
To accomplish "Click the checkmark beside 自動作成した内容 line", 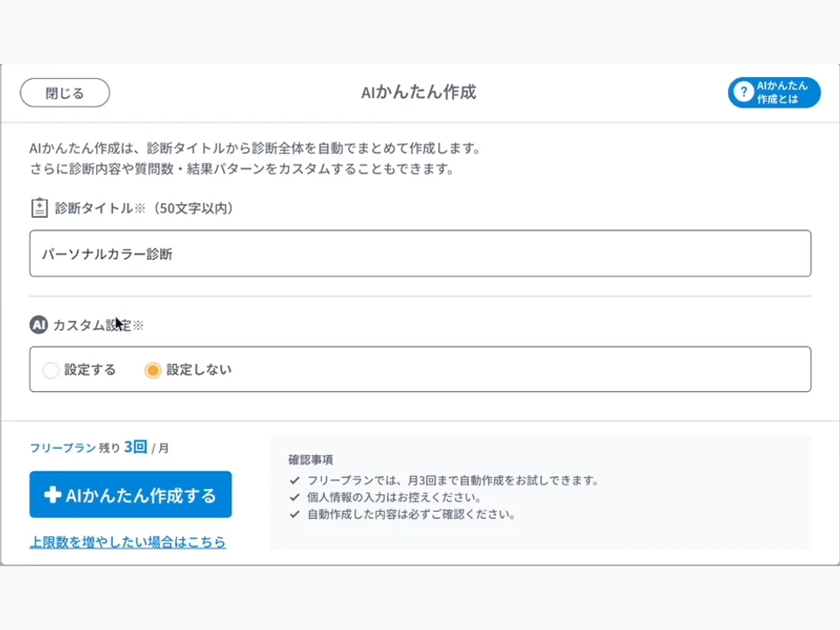I will tap(294, 514).
